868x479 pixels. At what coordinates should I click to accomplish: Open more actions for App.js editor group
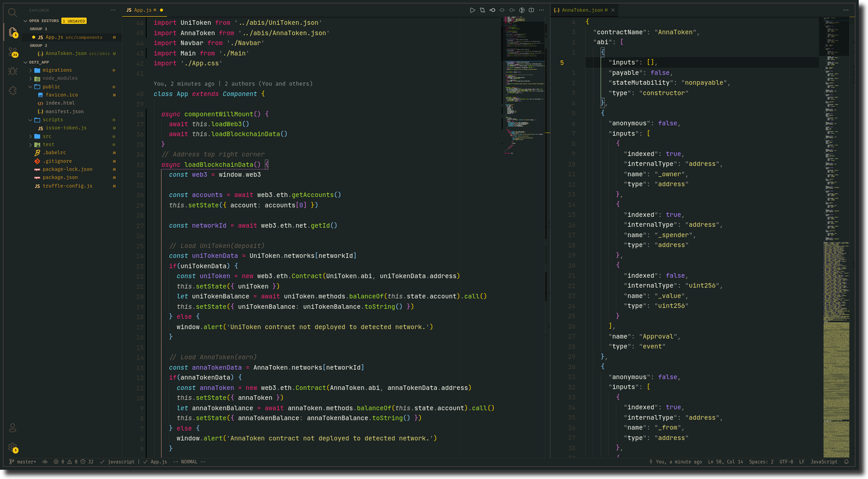pyautogui.click(x=541, y=10)
